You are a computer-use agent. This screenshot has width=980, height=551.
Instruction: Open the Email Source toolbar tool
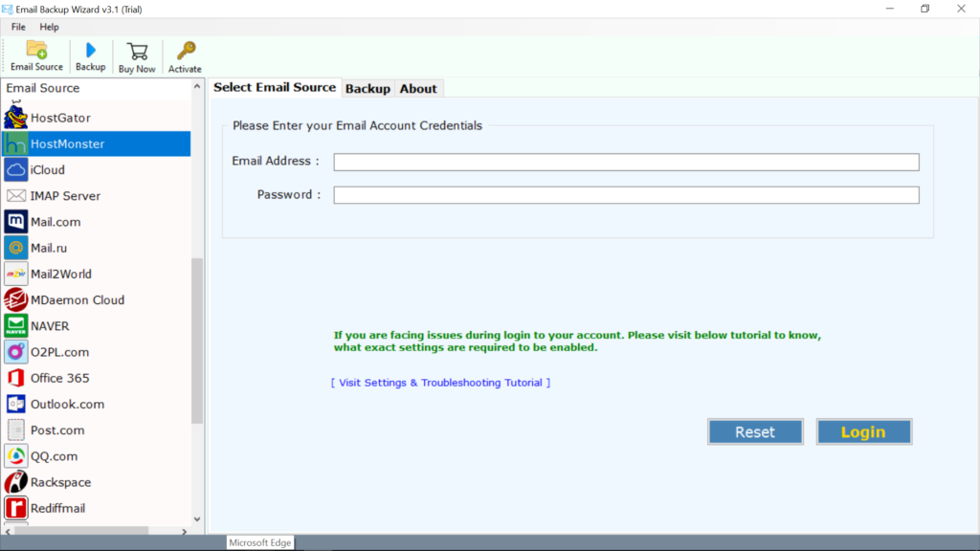[x=35, y=55]
